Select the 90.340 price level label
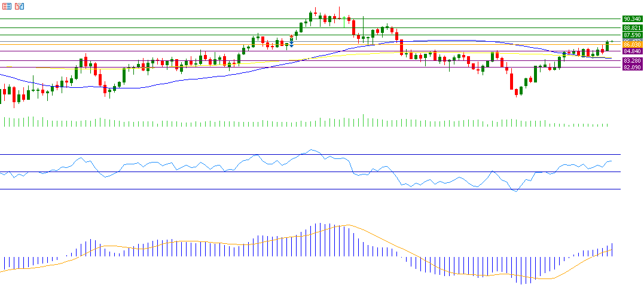The height and width of the screenshot is (300, 644). click(632, 19)
